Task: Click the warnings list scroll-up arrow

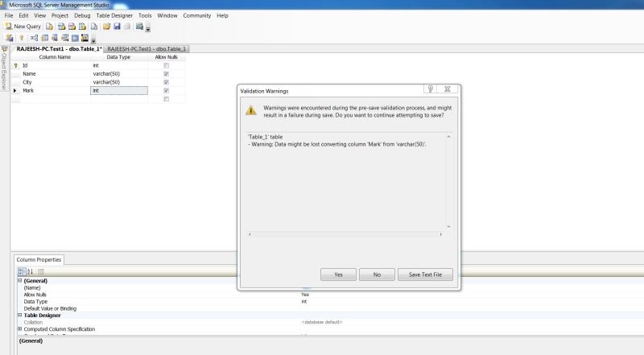Action: coord(448,136)
